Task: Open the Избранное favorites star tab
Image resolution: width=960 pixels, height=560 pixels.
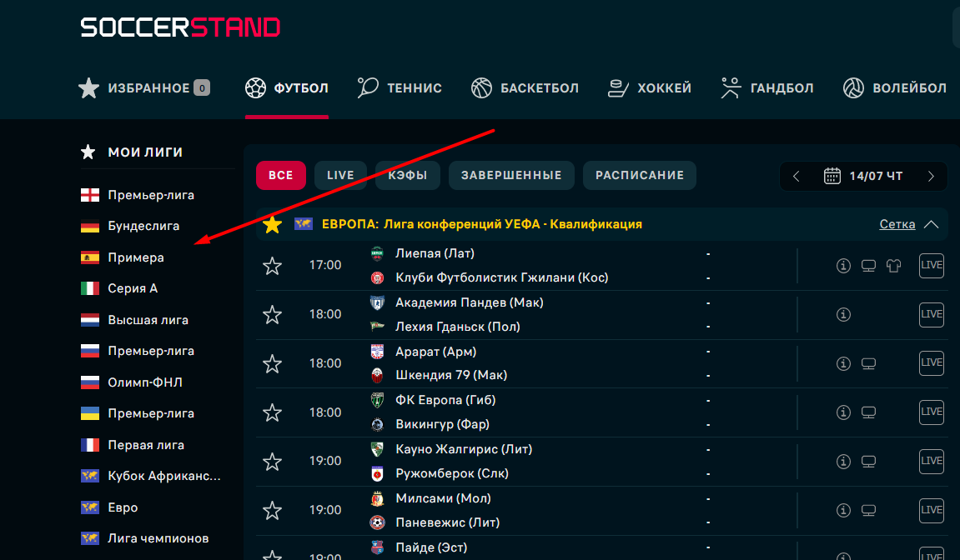Action: click(x=144, y=88)
